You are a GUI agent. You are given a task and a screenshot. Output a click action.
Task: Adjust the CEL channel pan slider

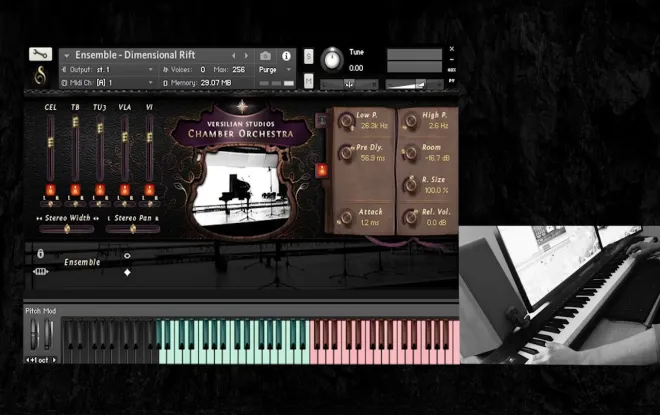tap(51, 204)
